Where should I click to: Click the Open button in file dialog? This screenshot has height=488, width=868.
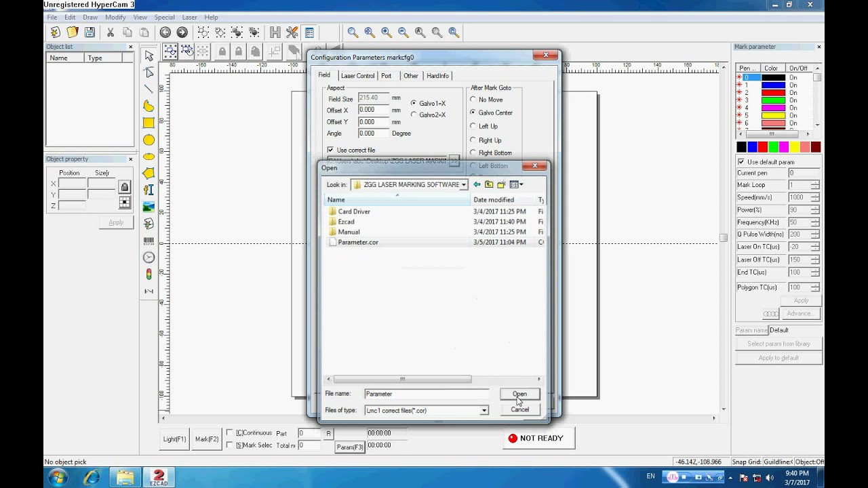tap(519, 394)
